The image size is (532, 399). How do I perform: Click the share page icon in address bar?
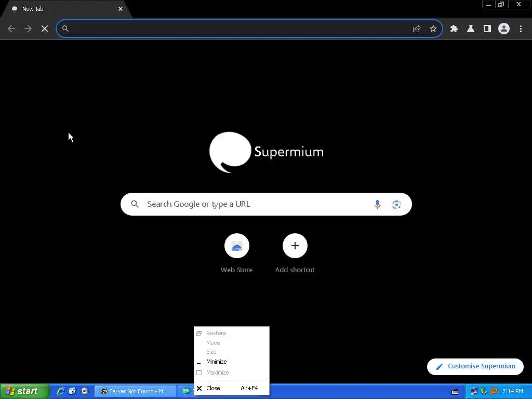[417, 29]
